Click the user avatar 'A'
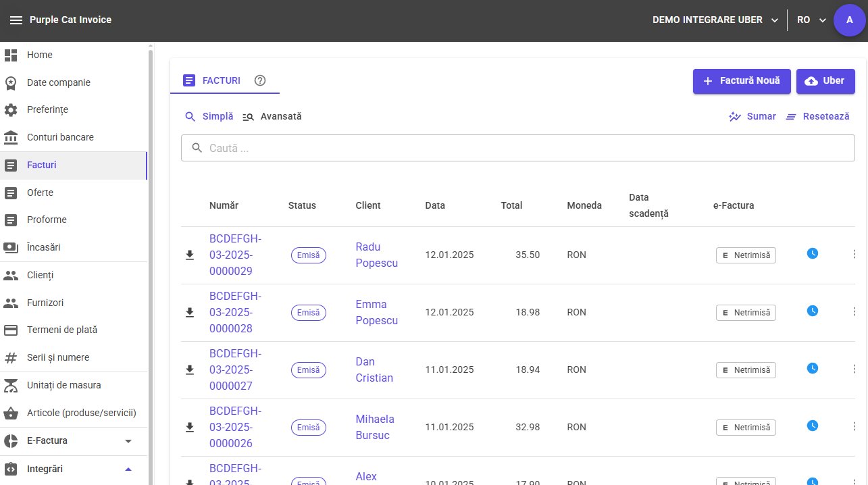Screen dimensions: 868x485 tap(849, 20)
